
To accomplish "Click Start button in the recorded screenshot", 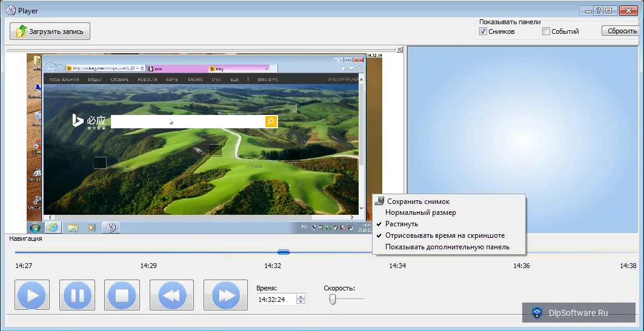I will (35, 228).
